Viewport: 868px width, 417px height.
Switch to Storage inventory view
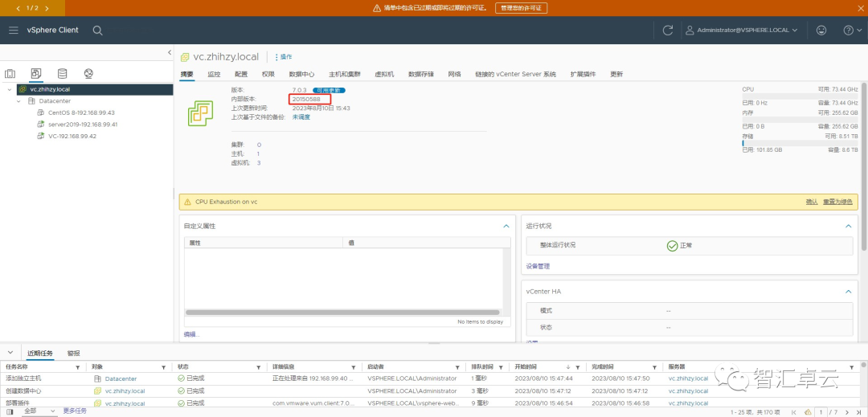pyautogui.click(x=62, y=74)
